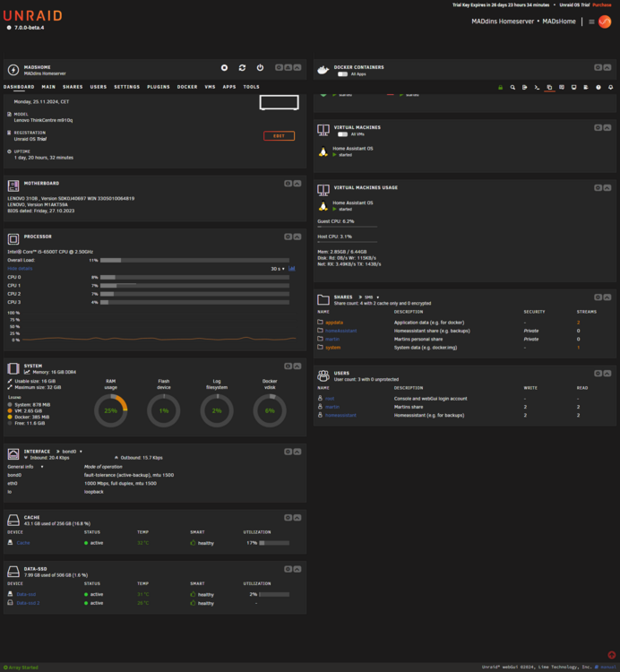Open the Tools tab
The image size is (620, 672).
[x=252, y=87]
